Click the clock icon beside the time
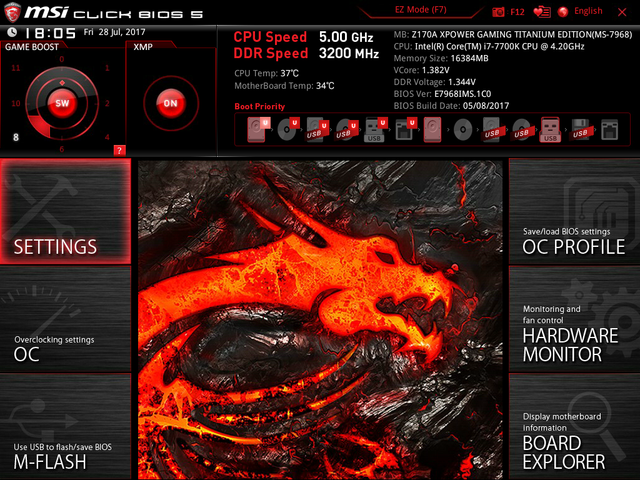 pyautogui.click(x=12, y=32)
